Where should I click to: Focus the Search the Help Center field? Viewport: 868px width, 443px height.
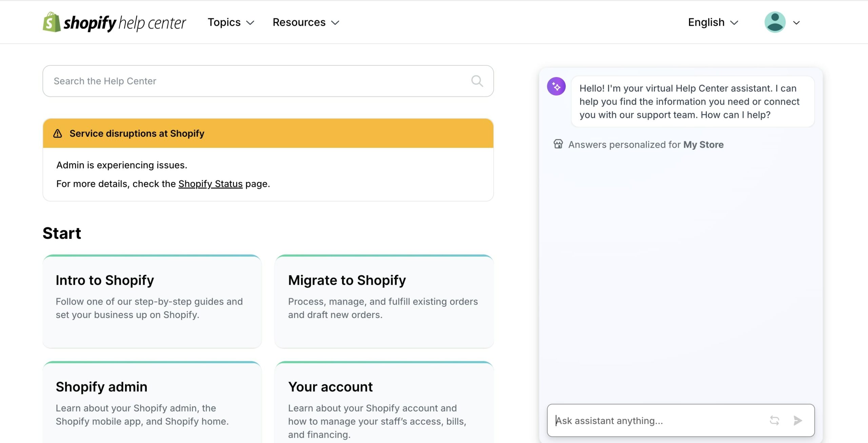click(268, 81)
